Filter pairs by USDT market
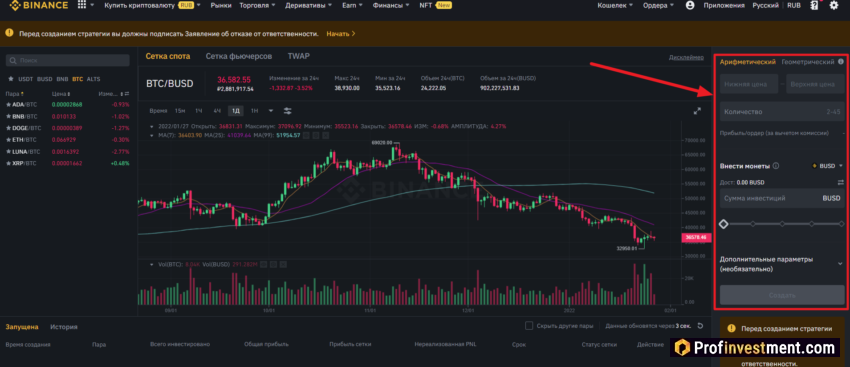 [25, 79]
